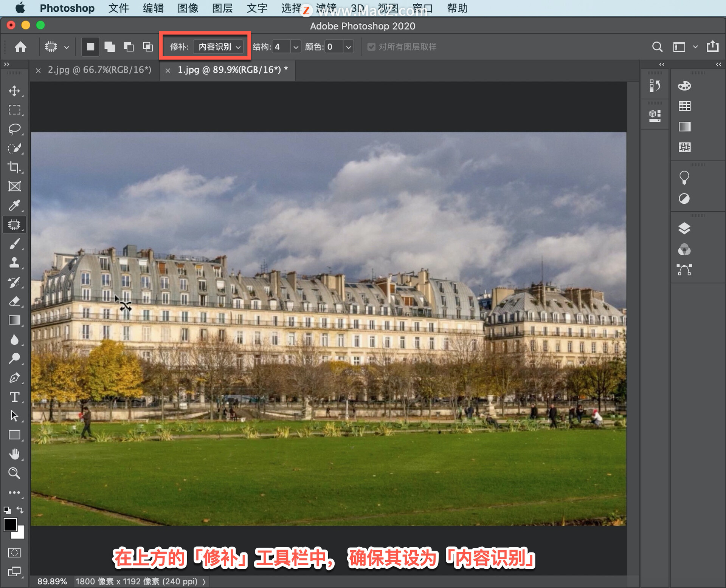Open the Structure value dropdown arrow
The height and width of the screenshot is (588, 726).
[296, 47]
